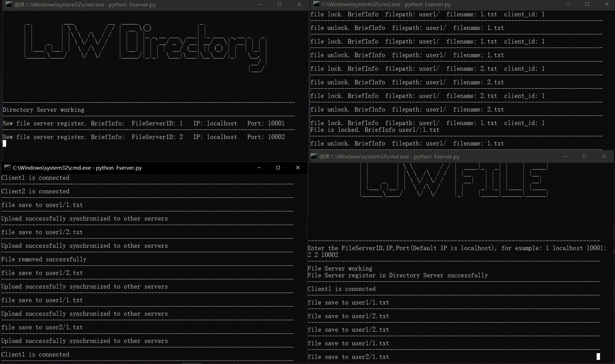Click the last 'file unlock' 1.txt line in Lserver window
The image size is (615, 364).
[407, 143]
